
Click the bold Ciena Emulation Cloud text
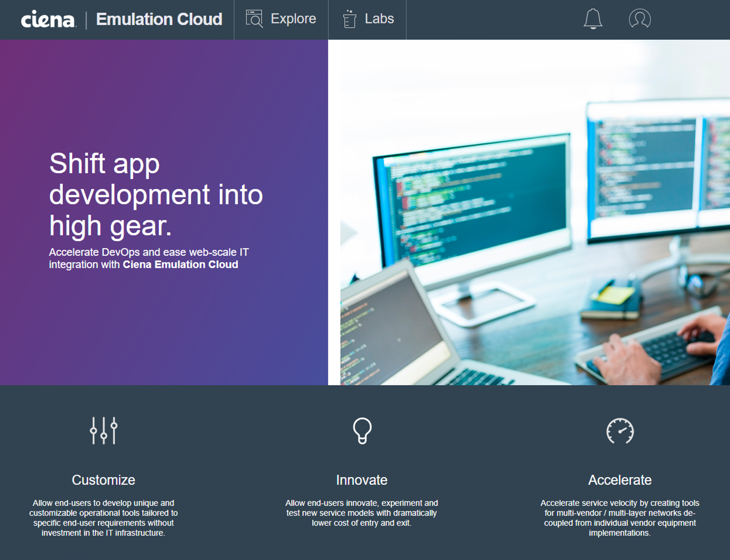tap(180, 265)
